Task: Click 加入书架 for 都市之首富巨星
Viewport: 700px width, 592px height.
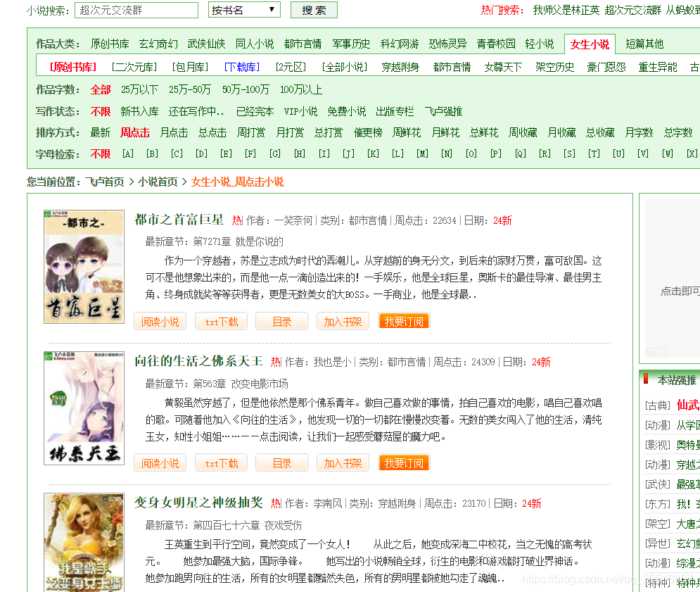Action: [343, 322]
